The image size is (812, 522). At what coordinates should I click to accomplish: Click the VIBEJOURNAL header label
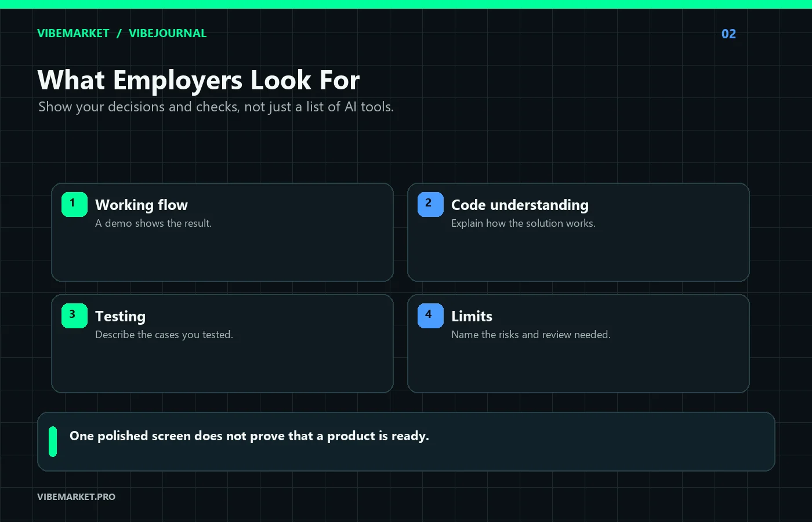point(168,33)
